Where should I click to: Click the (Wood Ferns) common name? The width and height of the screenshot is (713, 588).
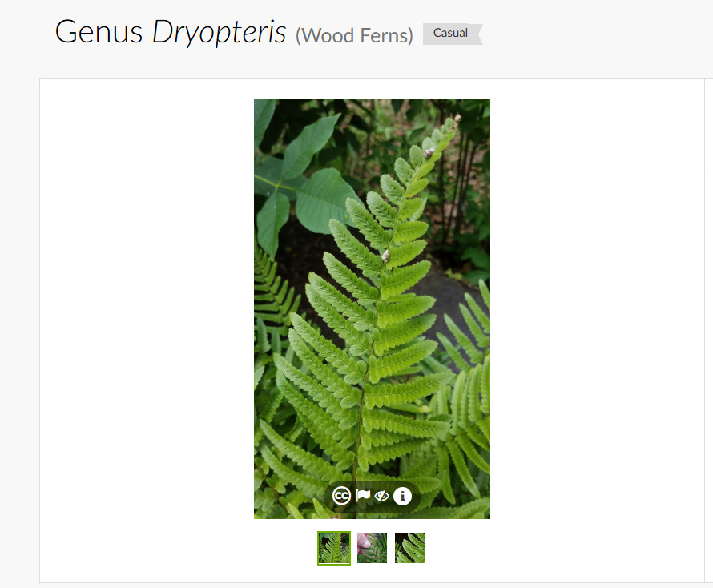(354, 35)
